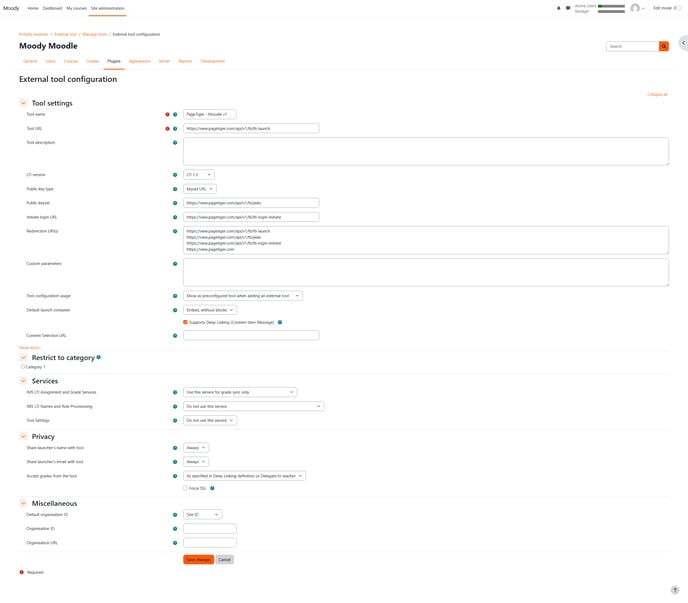Collapse the Miscellaneous section

[x=24, y=503]
